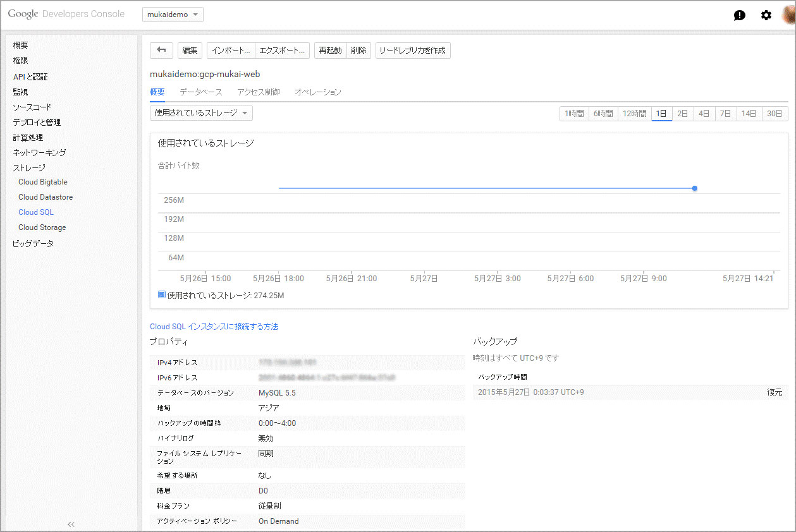Open the user account avatar
The width and height of the screenshot is (796, 532).
(x=788, y=15)
